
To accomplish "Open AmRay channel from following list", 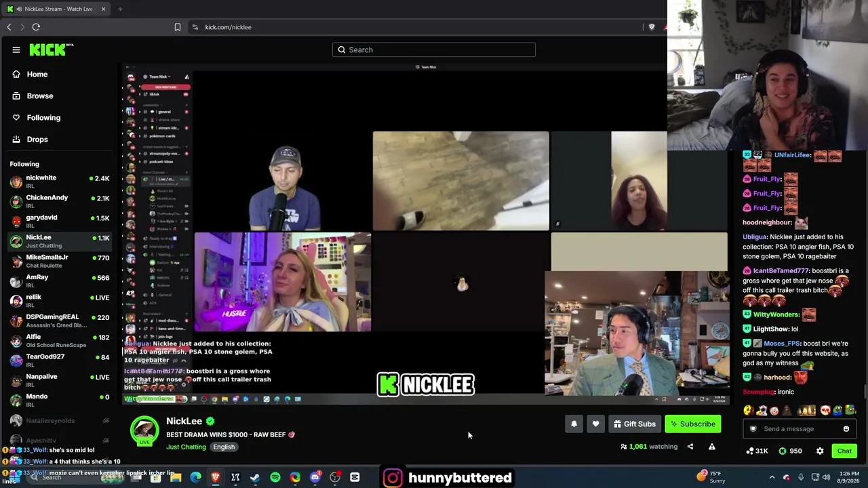I will (60, 281).
